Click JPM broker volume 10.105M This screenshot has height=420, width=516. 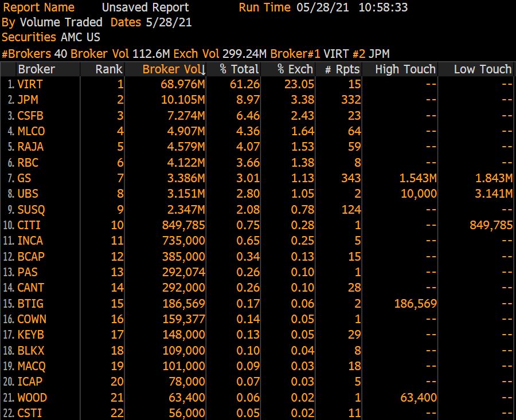click(x=183, y=100)
